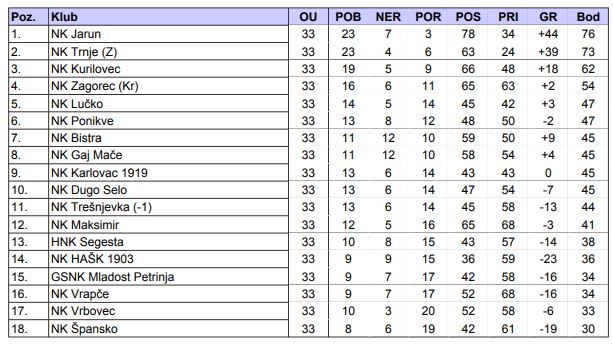Click NK Trešnjevka (-1) club cell

pyautogui.click(x=168, y=207)
